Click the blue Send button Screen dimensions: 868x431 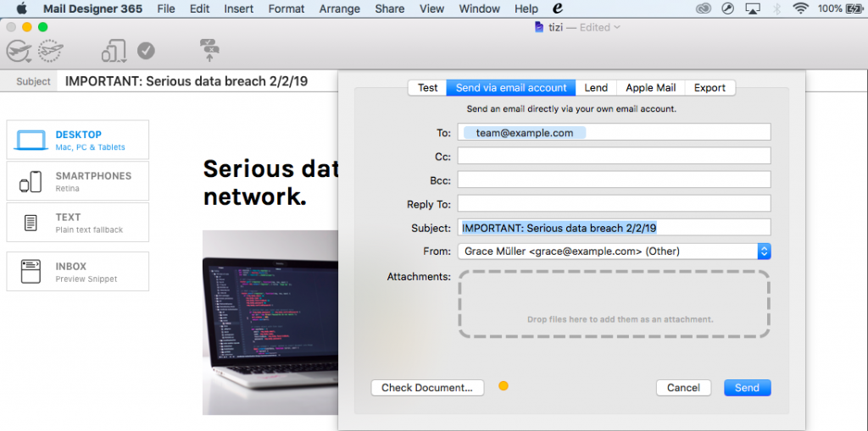tap(747, 388)
